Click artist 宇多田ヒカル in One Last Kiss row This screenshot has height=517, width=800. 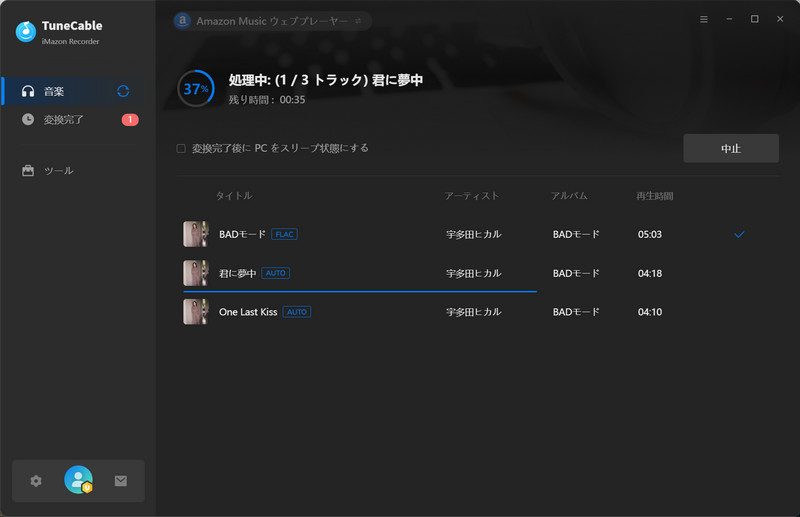(474, 312)
